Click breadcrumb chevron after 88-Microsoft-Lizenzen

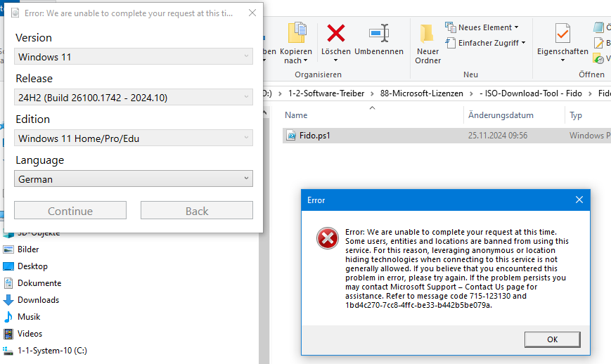472,94
